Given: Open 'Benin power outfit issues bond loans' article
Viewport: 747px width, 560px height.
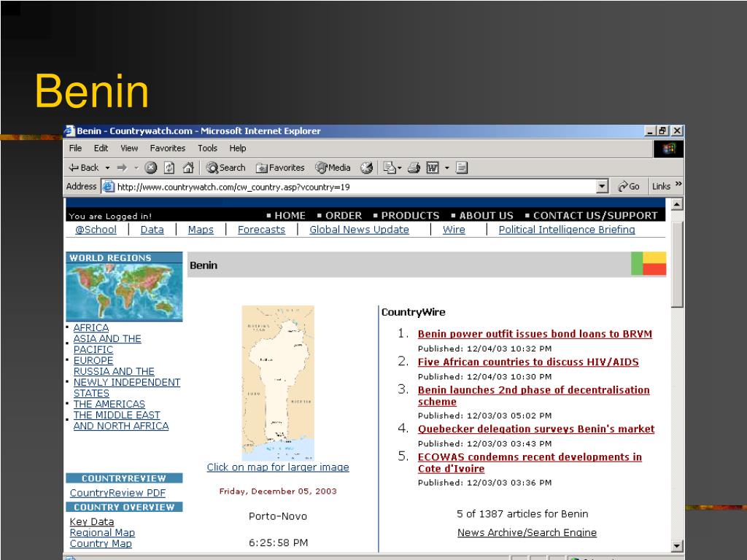Looking at the screenshot, I should (535, 334).
